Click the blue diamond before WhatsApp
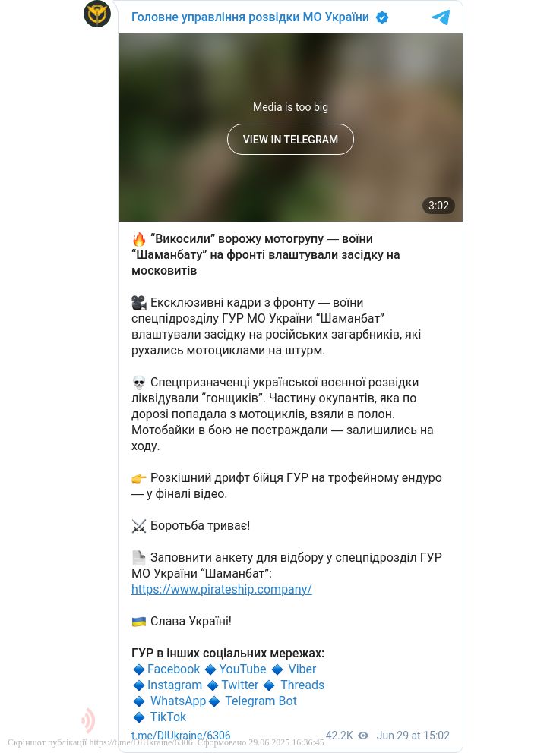The height and width of the screenshot is (756, 547). click(x=139, y=701)
